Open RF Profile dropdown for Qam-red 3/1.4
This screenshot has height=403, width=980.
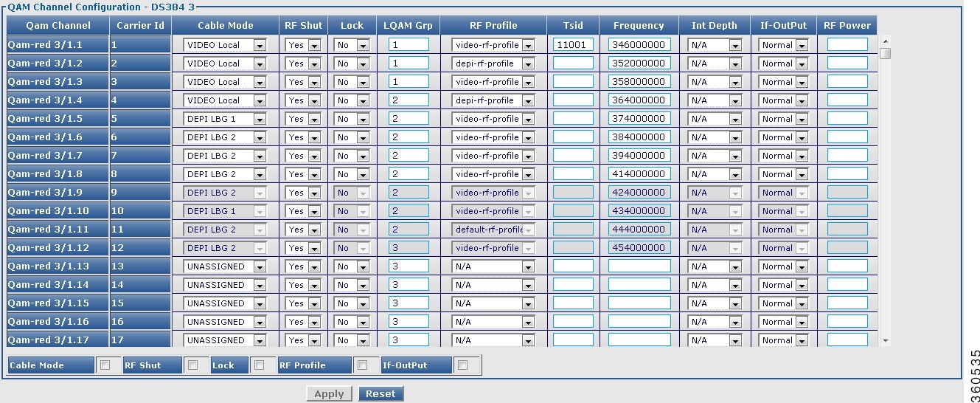(493, 100)
